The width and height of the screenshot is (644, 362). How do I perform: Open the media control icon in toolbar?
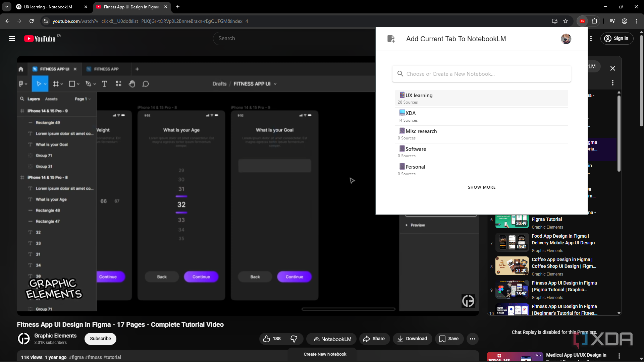point(612,21)
